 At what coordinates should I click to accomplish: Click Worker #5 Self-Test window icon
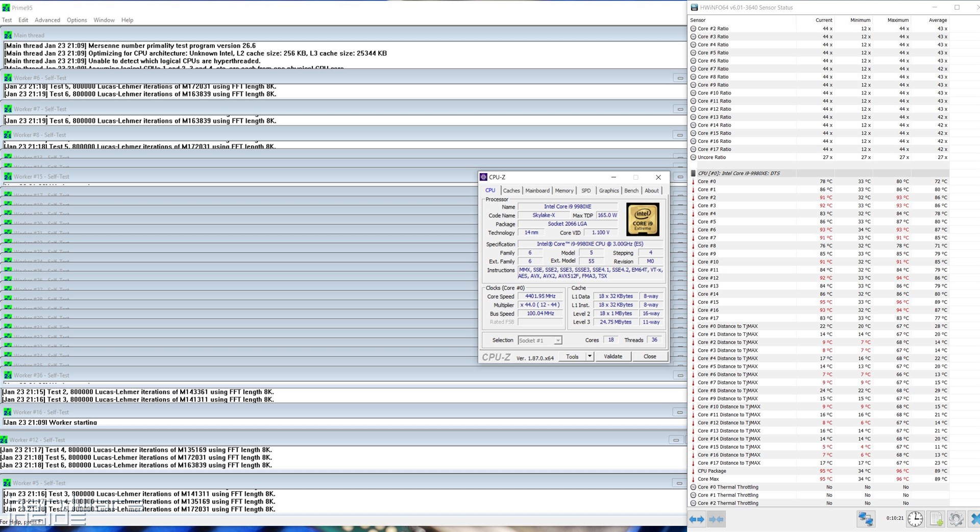(7, 483)
